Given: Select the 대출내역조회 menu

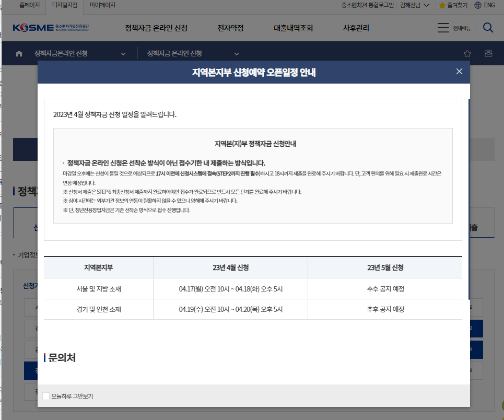Looking at the screenshot, I should pyautogui.click(x=293, y=28).
